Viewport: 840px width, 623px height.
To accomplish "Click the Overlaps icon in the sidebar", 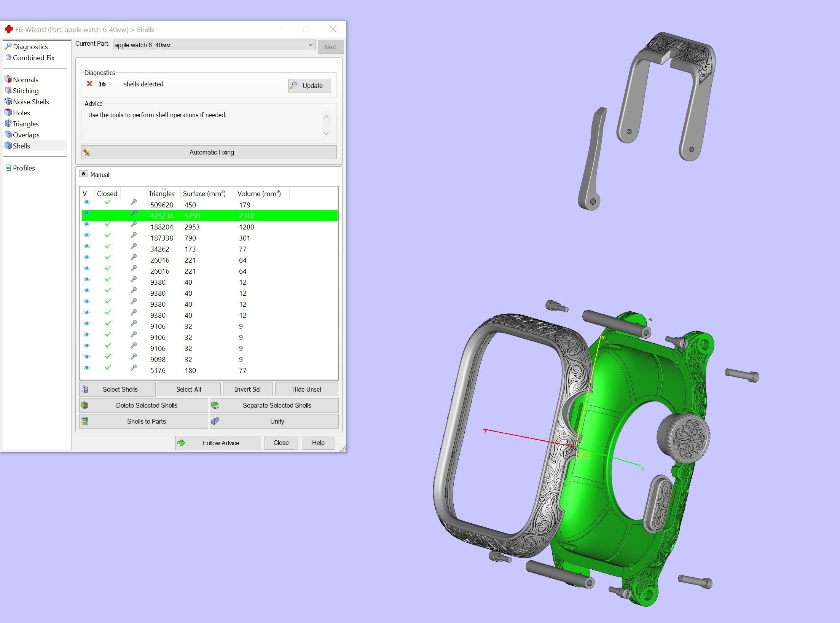I will 8,135.
